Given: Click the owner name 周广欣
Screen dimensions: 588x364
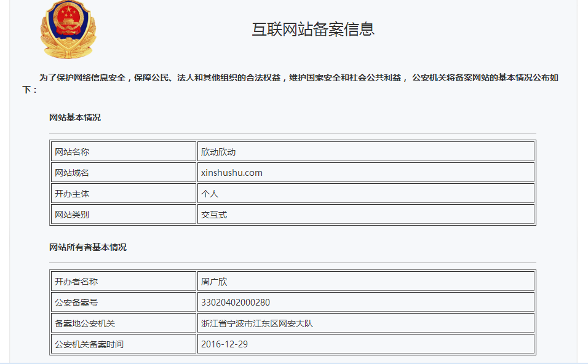Looking at the screenshot, I should [x=214, y=282].
